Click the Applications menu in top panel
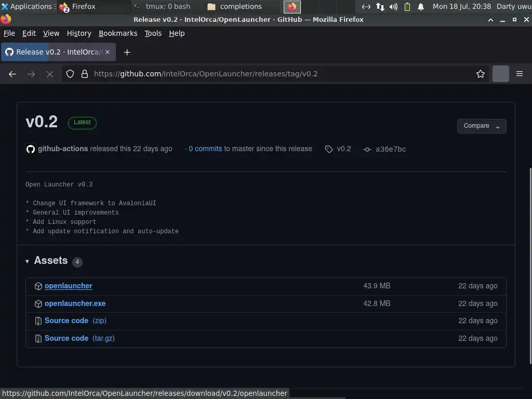This screenshot has width=532, height=399. click(x=29, y=6)
